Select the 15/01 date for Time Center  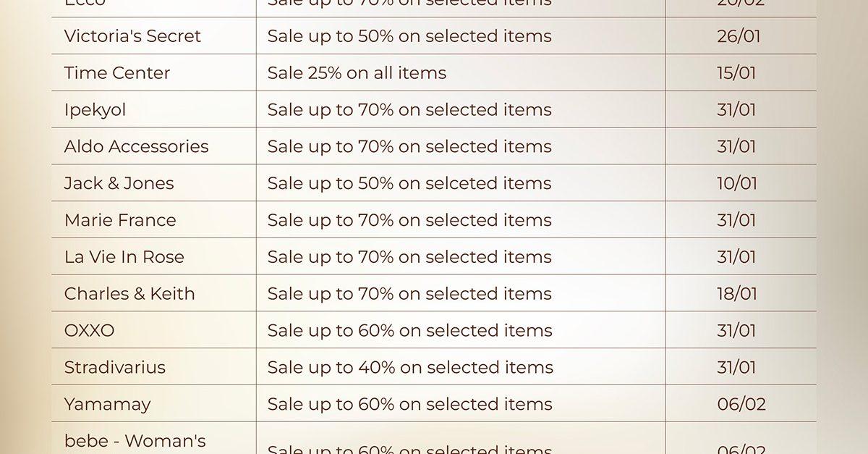736,73
